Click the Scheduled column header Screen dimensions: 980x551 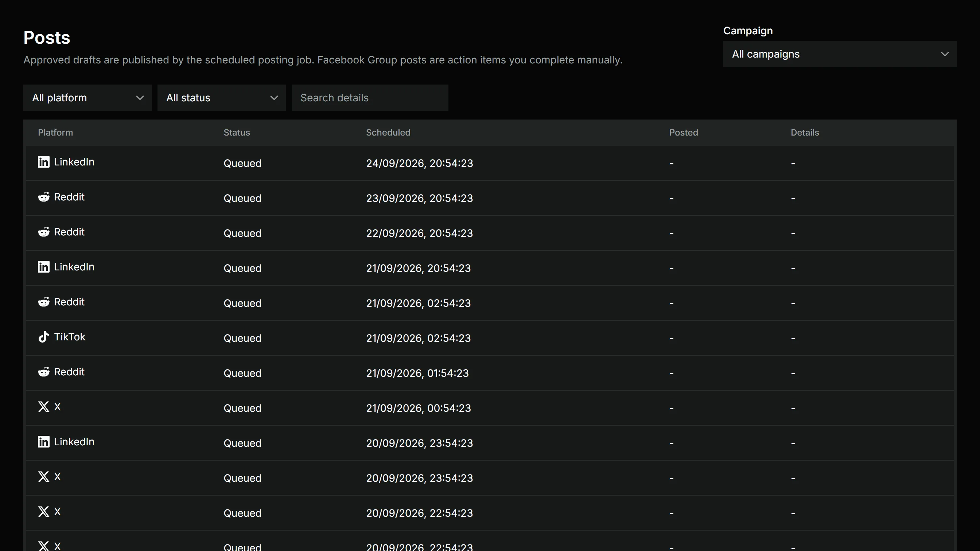tap(388, 133)
